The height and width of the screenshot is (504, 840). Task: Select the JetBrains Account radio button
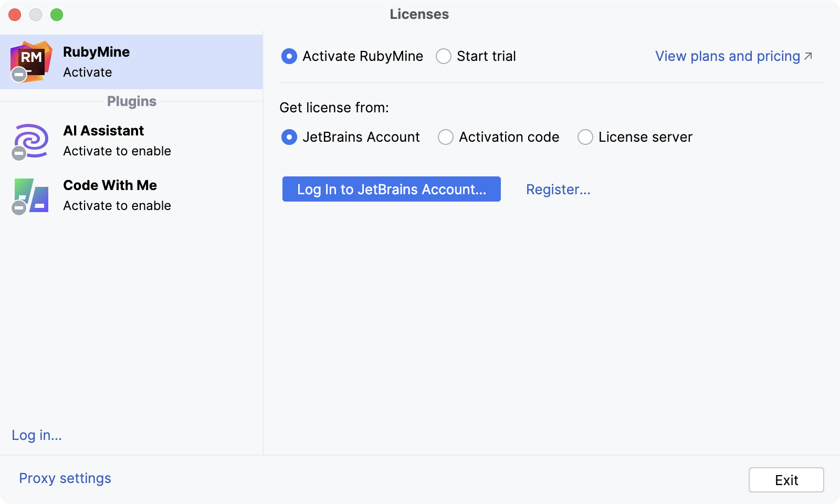[x=289, y=137]
